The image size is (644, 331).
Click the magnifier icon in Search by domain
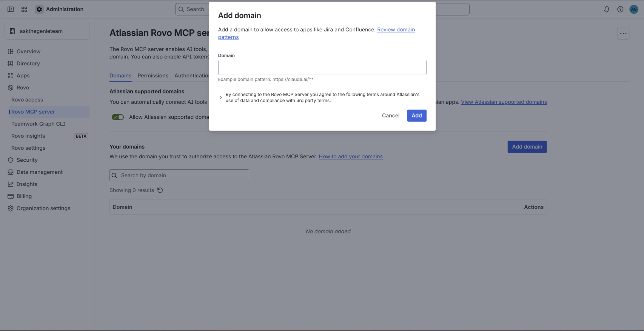tap(114, 175)
